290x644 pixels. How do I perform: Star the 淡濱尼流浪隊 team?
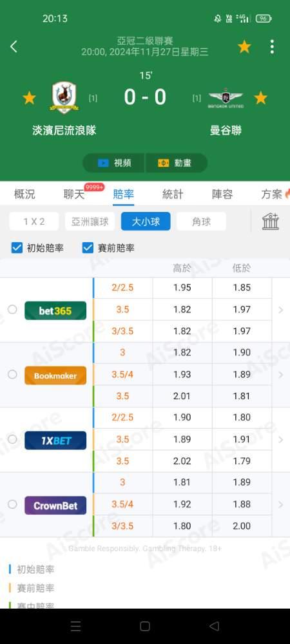pyautogui.click(x=29, y=98)
